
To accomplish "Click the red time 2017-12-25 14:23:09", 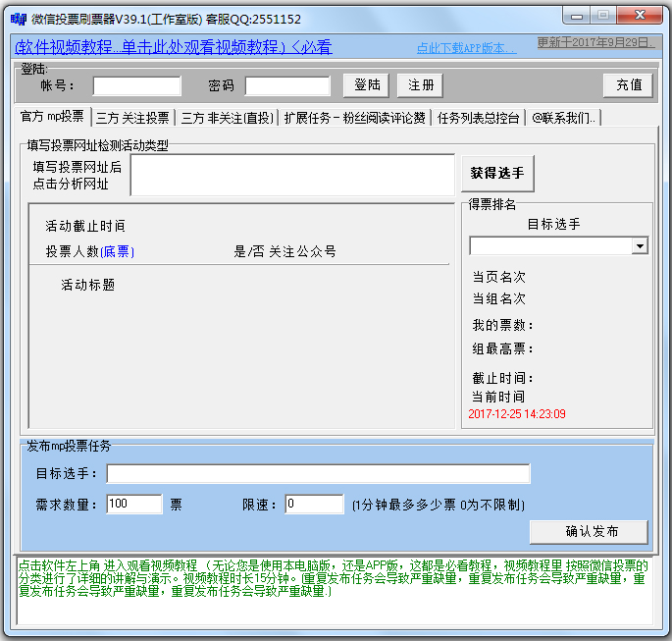I will [x=517, y=414].
